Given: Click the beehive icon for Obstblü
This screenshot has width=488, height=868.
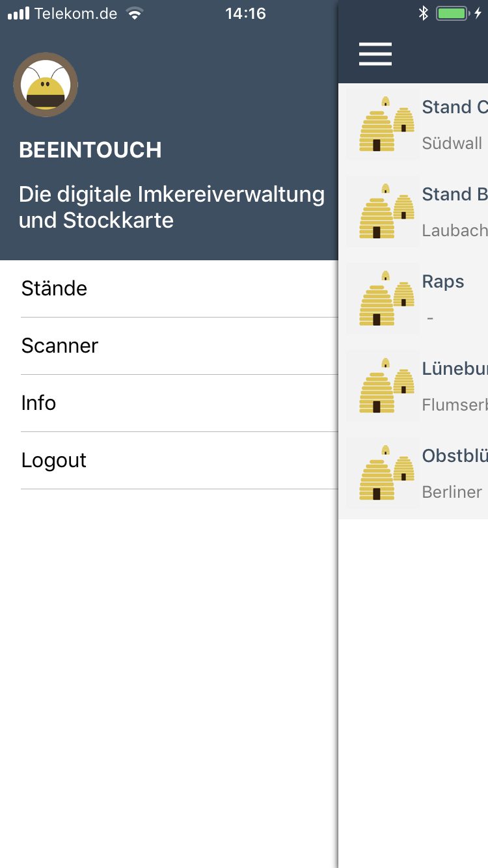Looking at the screenshot, I should (386, 473).
